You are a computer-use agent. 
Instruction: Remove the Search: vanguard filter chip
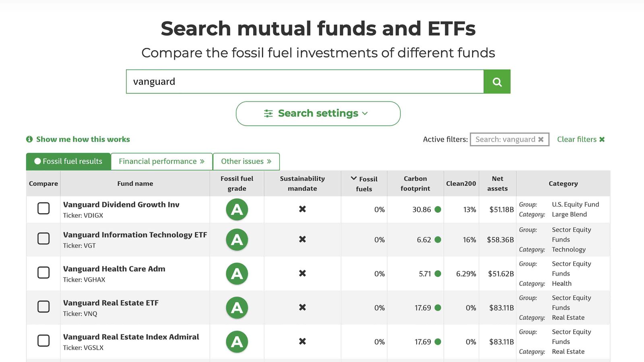tap(541, 139)
